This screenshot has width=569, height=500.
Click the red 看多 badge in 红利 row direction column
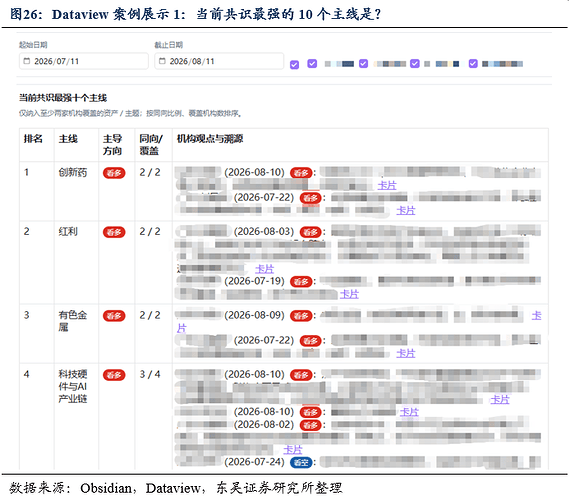point(114,232)
